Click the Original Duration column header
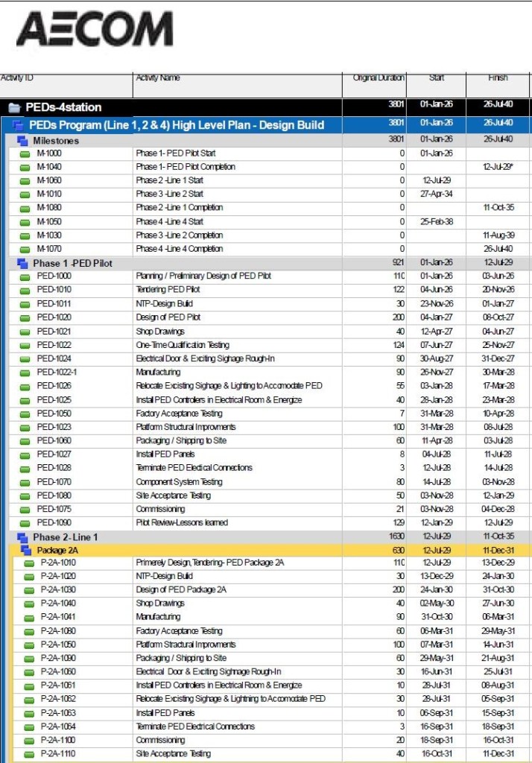Viewport: 532px width, 763px height. click(379, 78)
